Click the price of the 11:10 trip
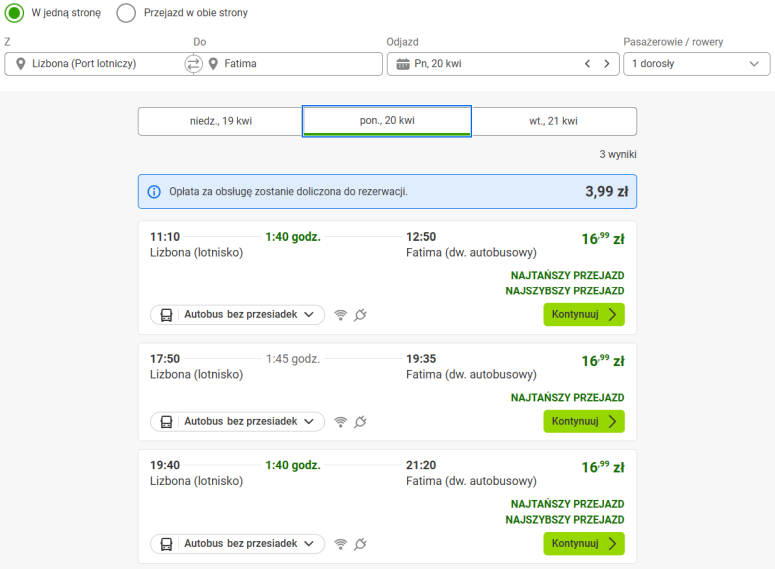 coord(603,239)
